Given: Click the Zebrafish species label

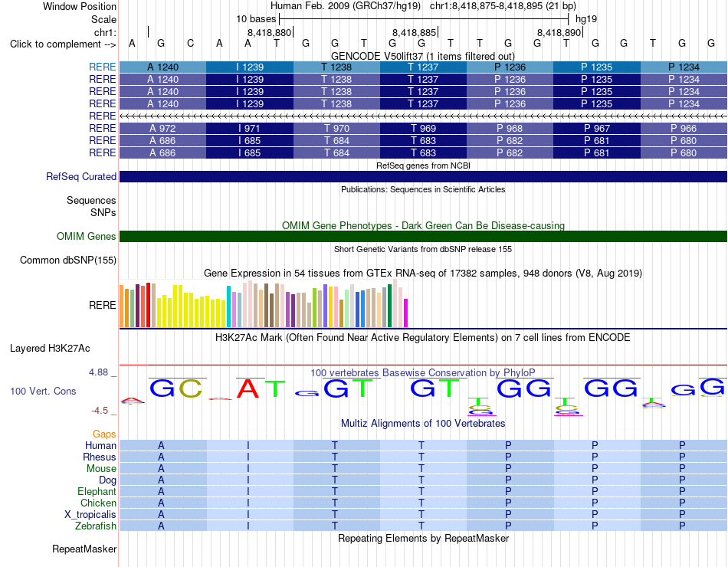Looking at the screenshot, I should coord(96,526).
